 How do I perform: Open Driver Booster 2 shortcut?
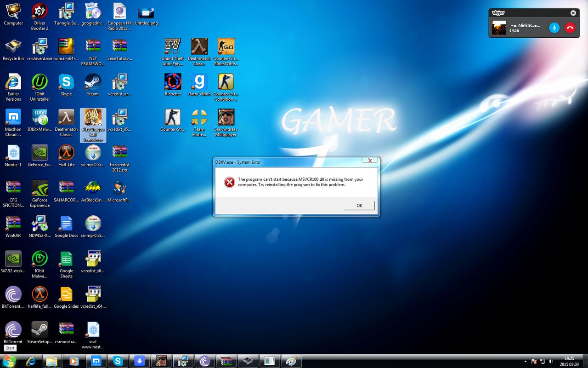(x=40, y=17)
